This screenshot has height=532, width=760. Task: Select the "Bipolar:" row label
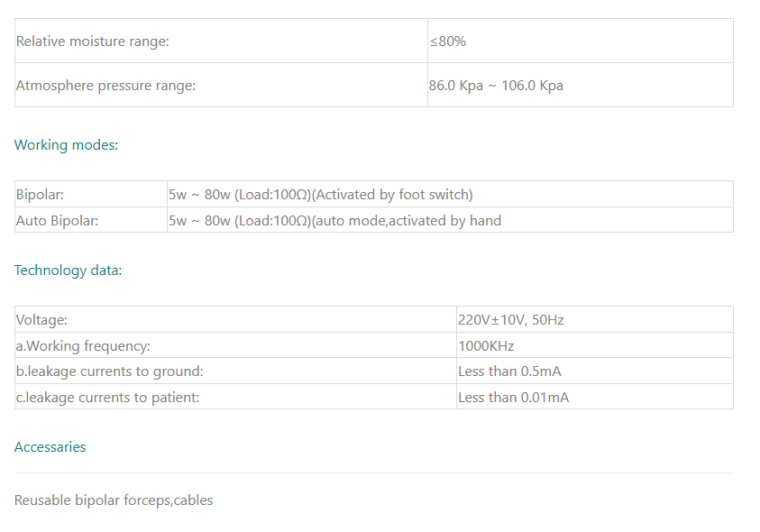(41, 194)
